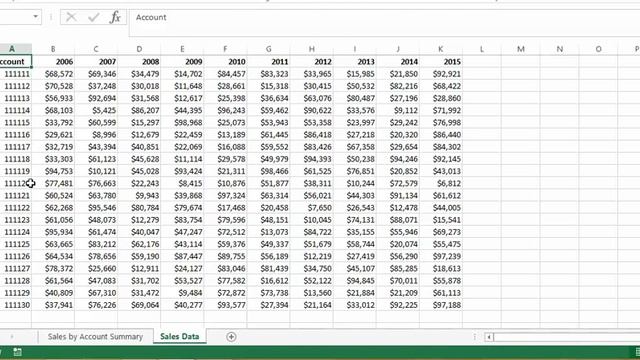Select the account cell 111115
Image resolution: width=640 pixels, height=360 pixels.
point(16,122)
